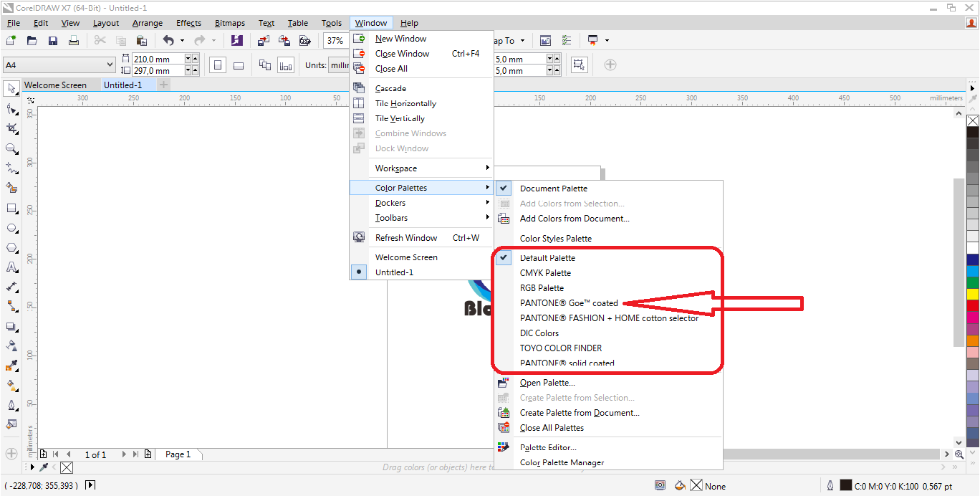Click the Page 1 tab

coord(178,454)
